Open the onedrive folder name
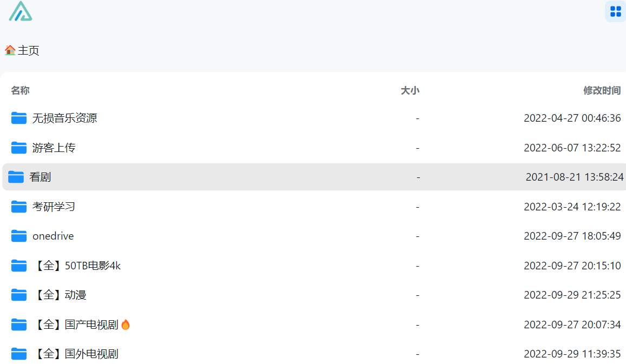The image size is (626, 364). tap(53, 236)
